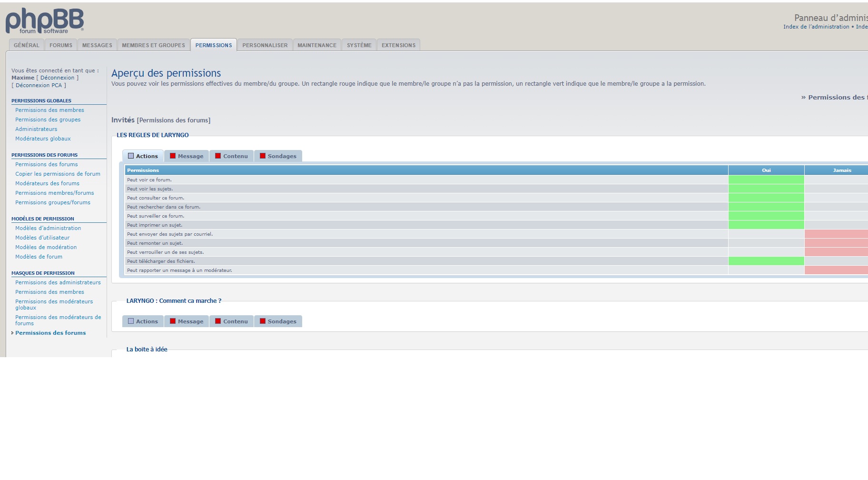The image size is (868, 480).
Task: Select the Actions tab under LARYNGO : Comment ca marche
Action: [x=143, y=321]
